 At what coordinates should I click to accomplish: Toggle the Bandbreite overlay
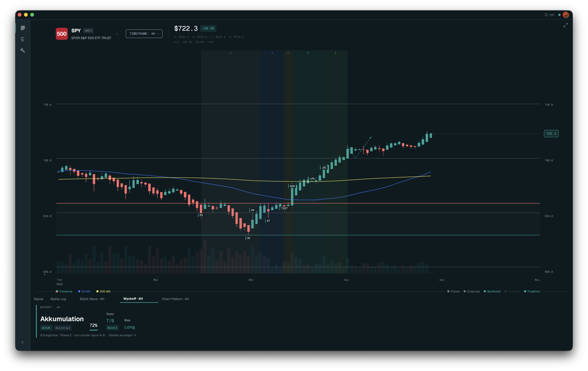click(x=492, y=291)
